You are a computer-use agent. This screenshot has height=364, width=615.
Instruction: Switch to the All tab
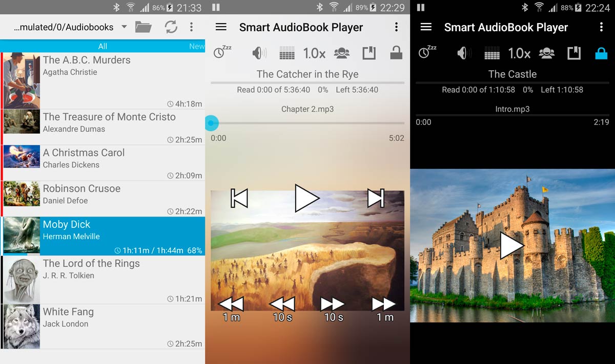point(102,46)
